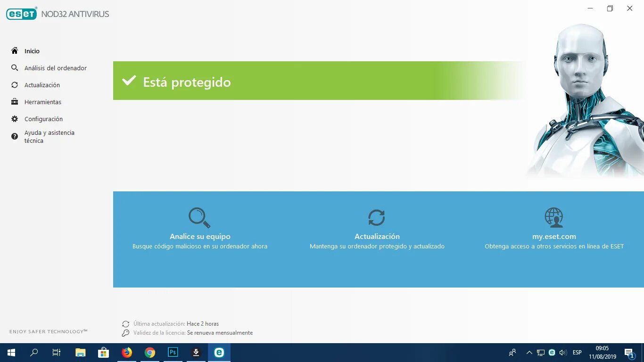644x362 pixels.
Task: Click 'Hace 2 horas' update text
Action: 203,324
